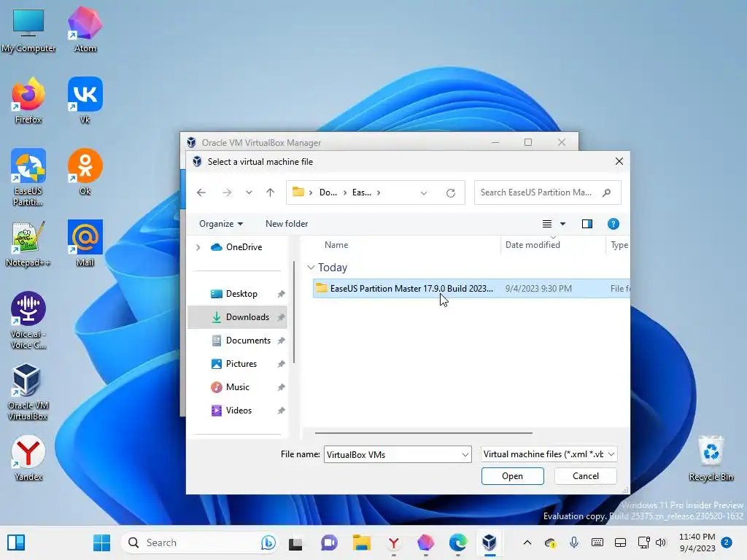Open File name combo dropdown
This screenshot has height=560, width=747.
(465, 455)
